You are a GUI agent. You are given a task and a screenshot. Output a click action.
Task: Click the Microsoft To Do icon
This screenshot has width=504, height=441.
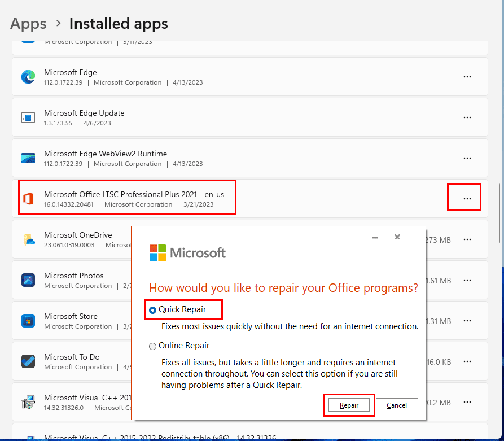pyautogui.click(x=28, y=361)
